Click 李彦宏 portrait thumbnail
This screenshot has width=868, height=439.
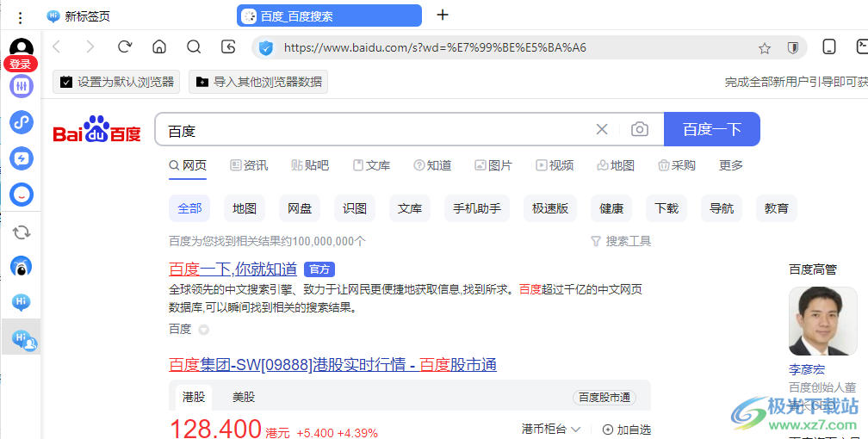822,321
